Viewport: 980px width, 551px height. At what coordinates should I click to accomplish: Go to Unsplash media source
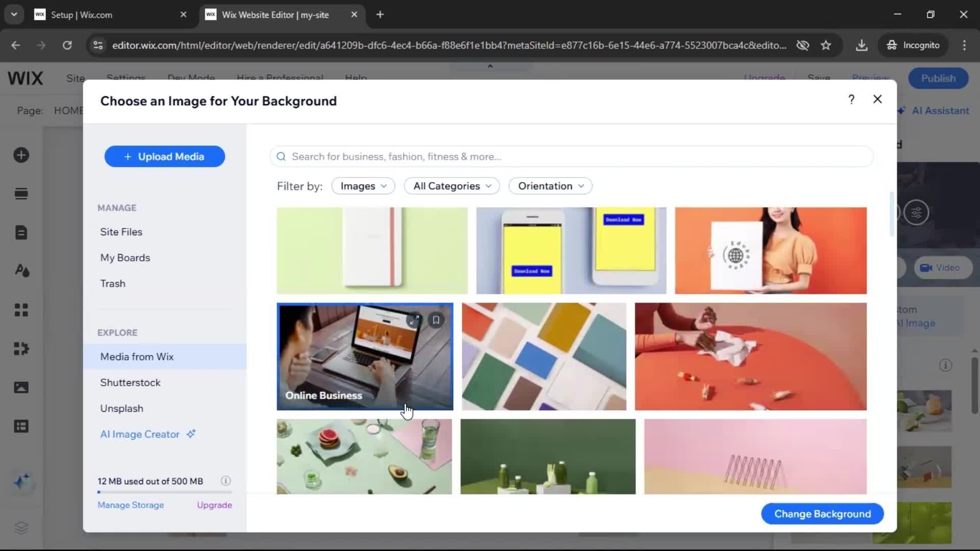pos(121,408)
